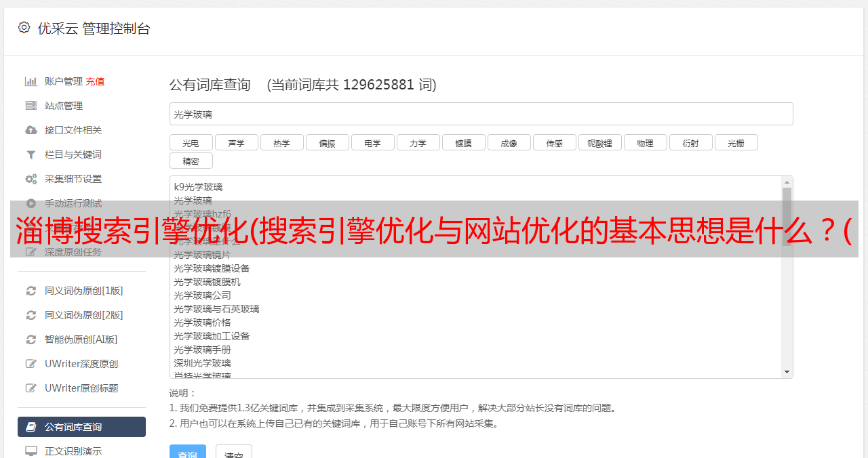This screenshot has width=868, height=458.
Task: Click the 成像 tag button
Action: pyautogui.click(x=509, y=142)
